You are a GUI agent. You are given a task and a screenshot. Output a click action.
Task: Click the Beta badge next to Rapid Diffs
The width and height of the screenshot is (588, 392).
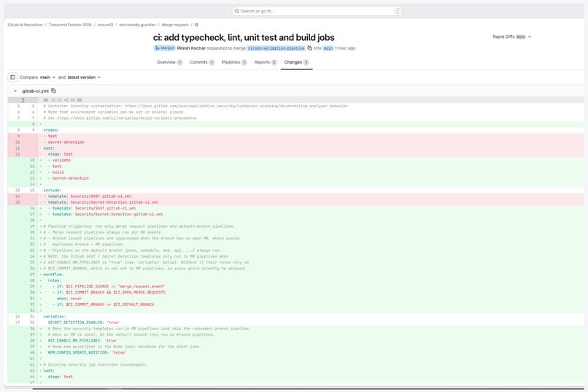521,36
